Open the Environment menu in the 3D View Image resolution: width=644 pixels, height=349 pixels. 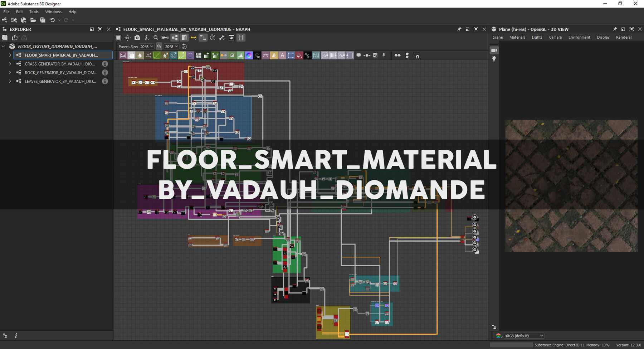click(x=579, y=37)
